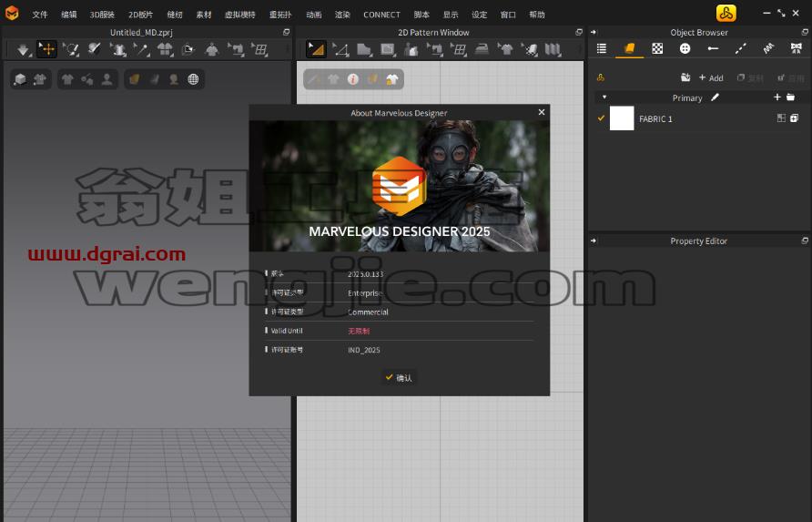
Task: Toggle the locked shirt icon in the 2D window
Action: pyautogui.click(x=392, y=78)
